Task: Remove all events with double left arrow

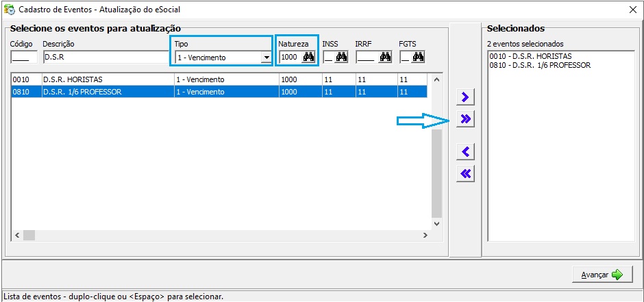Action: pyautogui.click(x=466, y=174)
